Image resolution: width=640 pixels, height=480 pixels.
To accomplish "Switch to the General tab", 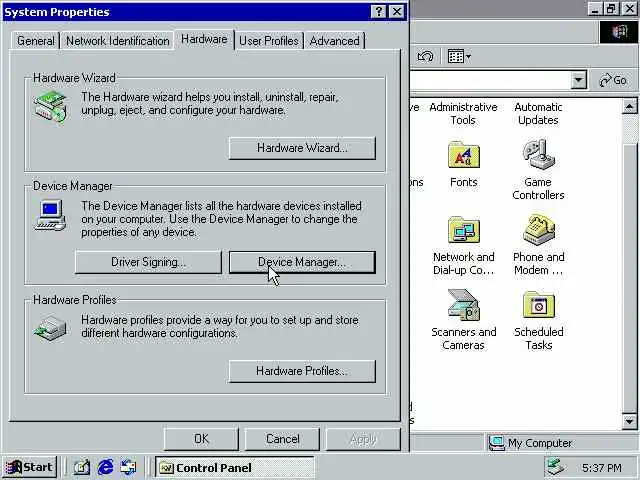I will click(36, 41).
